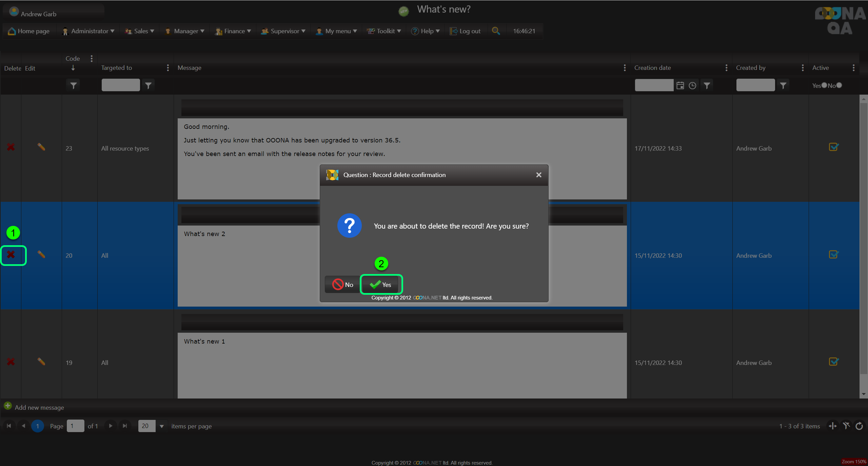Screen dimensions: 868x466
Task: Select the No radio in Active filter
Action: [x=839, y=85]
